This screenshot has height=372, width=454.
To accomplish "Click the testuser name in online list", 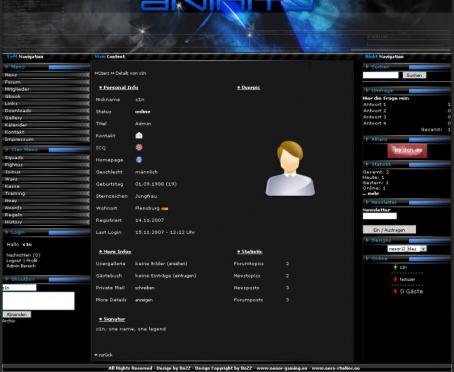I will click(x=407, y=279).
